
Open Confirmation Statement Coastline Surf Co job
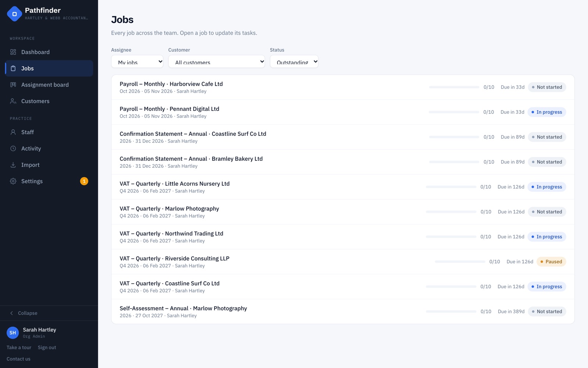343,137
